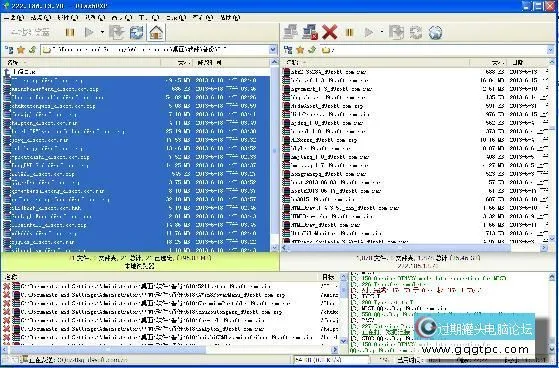Toggle the local browser house icon
The image size is (559, 368).
(157, 33)
